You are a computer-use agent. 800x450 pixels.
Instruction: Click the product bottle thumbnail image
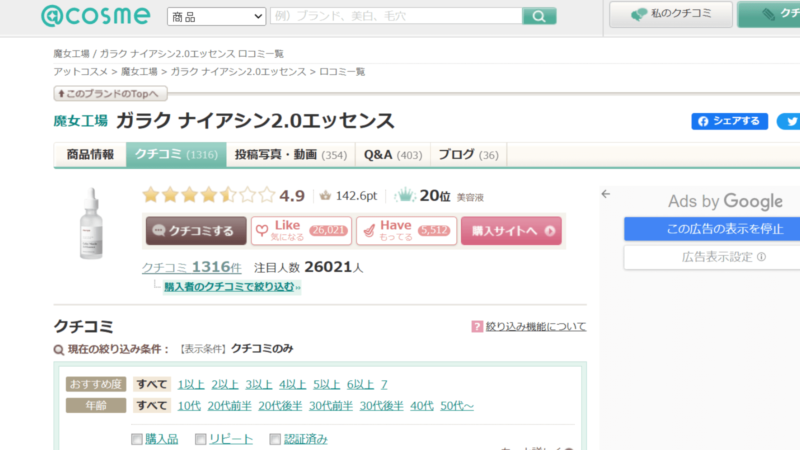(91, 223)
